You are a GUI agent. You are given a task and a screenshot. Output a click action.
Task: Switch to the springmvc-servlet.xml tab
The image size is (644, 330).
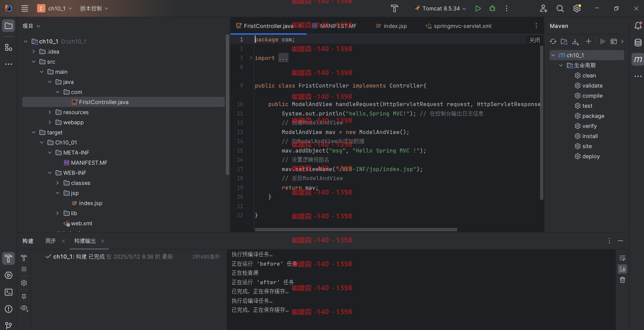pyautogui.click(x=459, y=26)
